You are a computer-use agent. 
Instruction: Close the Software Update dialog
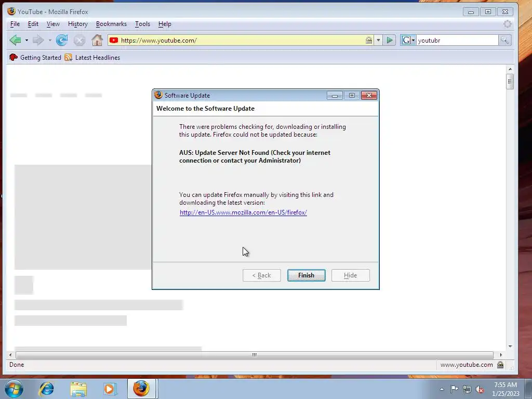(x=369, y=96)
